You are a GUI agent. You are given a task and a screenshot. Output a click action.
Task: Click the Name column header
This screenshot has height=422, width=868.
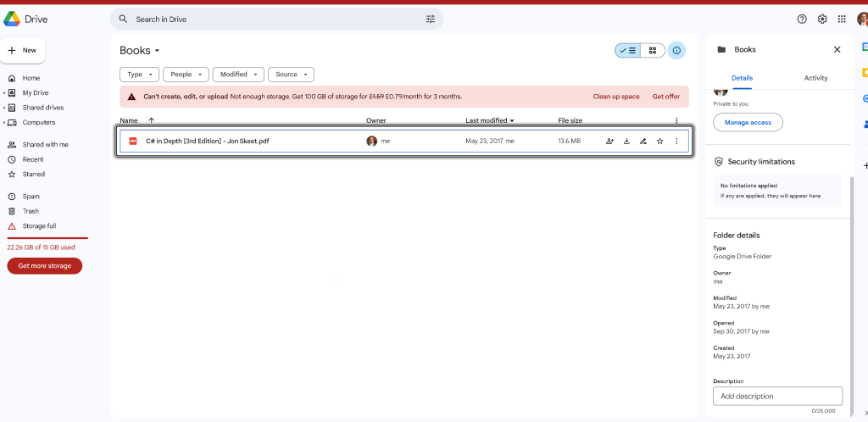point(129,120)
